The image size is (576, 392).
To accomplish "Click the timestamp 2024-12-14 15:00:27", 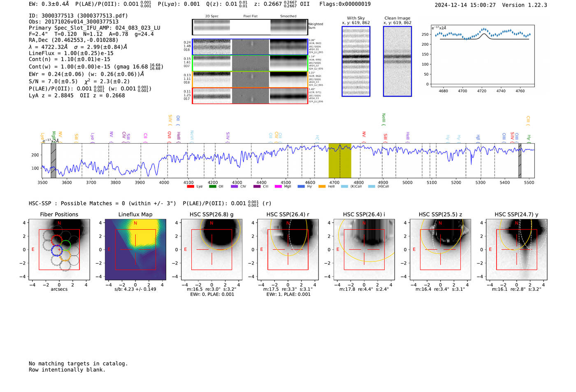I will (465, 5).
